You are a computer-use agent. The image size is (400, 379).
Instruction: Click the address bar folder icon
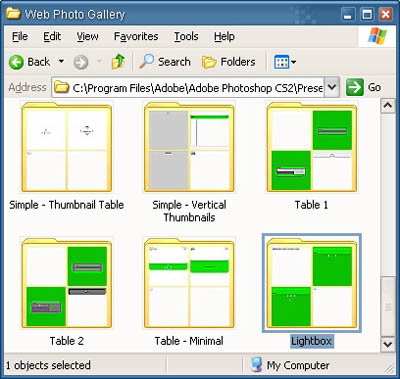coord(61,87)
